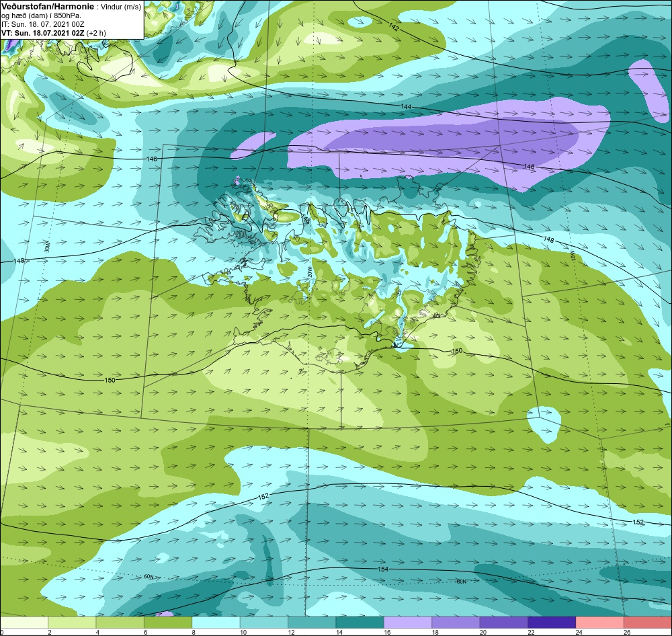672x636 pixels.
Task: Click the 154 height contour label
Action: pos(383,569)
